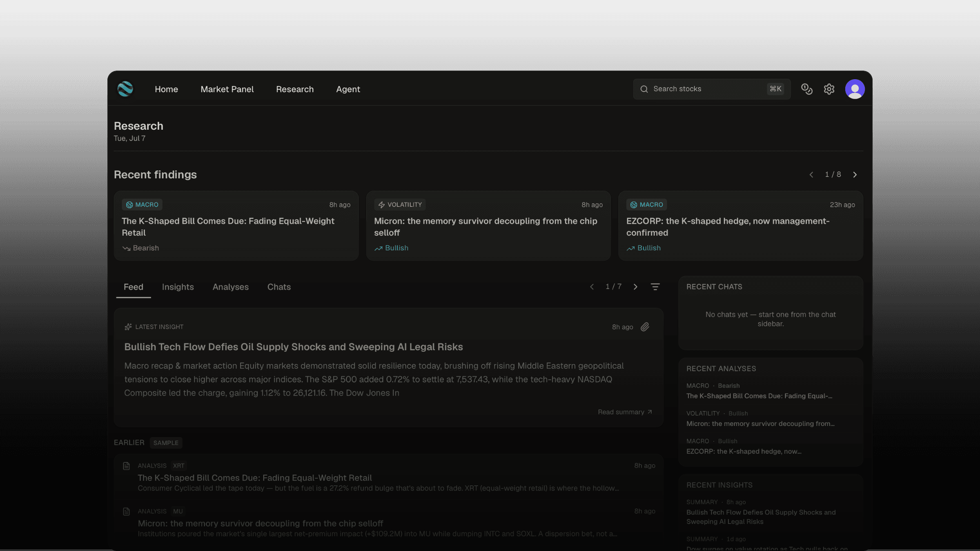Switch to the Chats tab

point(279,287)
